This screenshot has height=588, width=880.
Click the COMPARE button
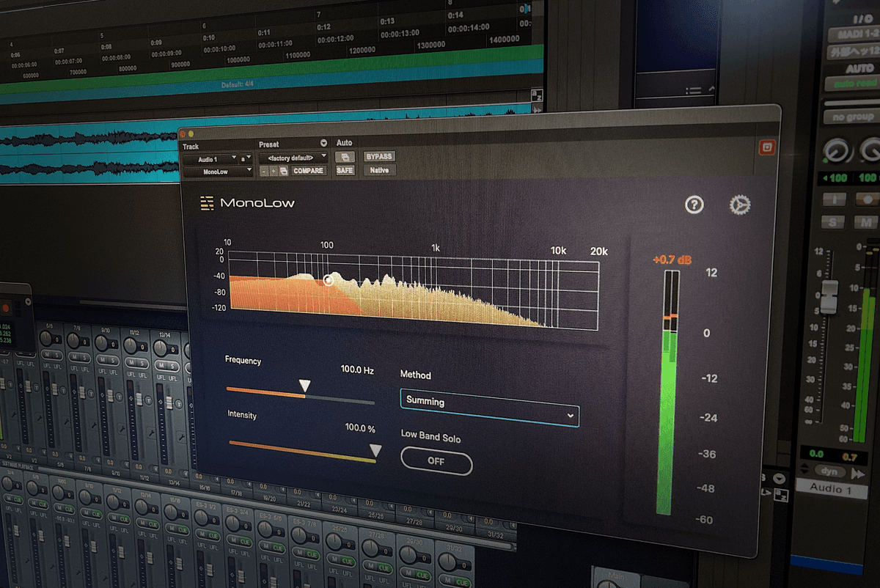(x=309, y=171)
